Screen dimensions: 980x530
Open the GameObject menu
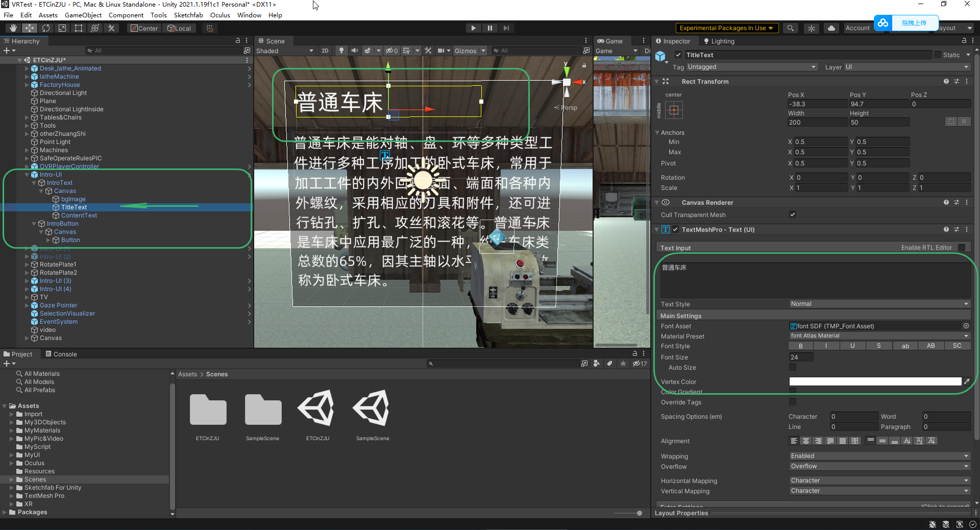click(x=83, y=15)
